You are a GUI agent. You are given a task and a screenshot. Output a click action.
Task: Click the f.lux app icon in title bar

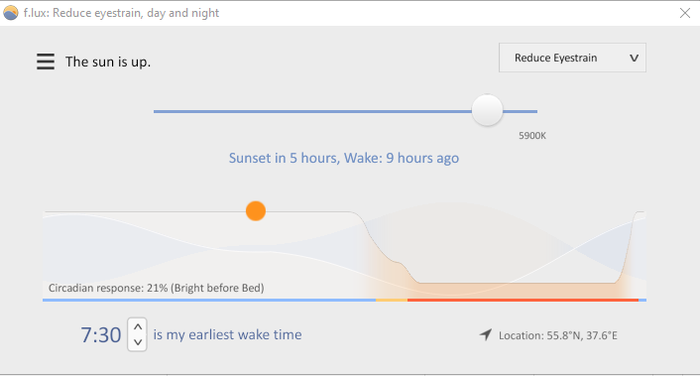[10, 13]
